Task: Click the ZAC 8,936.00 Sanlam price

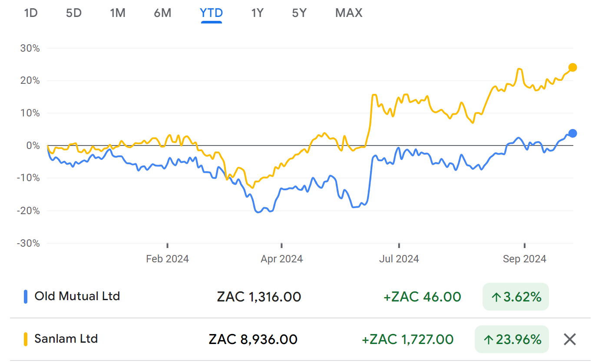Action: (253, 339)
